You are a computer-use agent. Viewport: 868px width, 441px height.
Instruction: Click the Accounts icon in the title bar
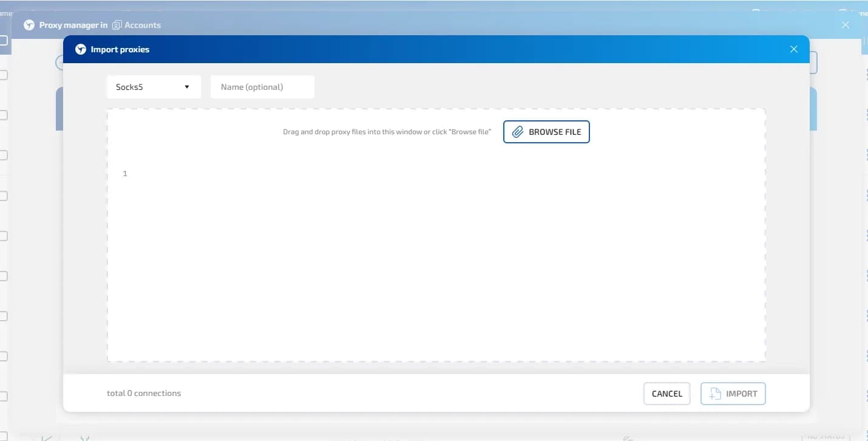pyautogui.click(x=118, y=25)
